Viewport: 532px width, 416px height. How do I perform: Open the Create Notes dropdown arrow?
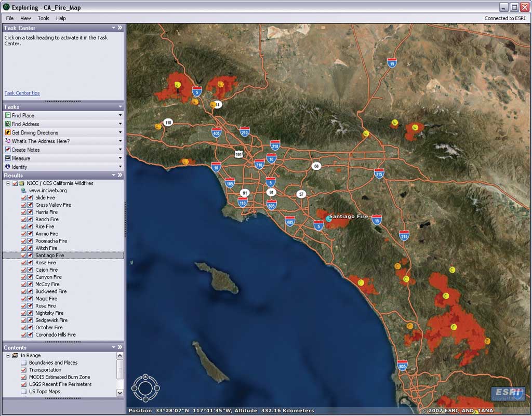tap(120, 150)
